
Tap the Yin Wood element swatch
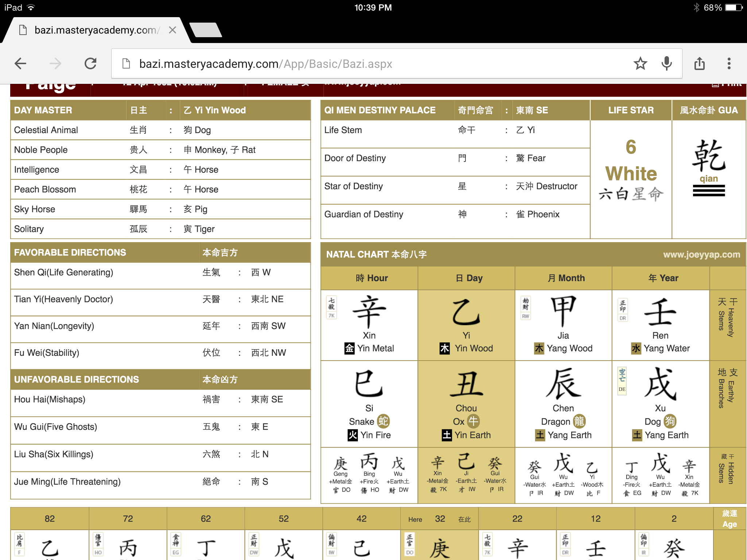tap(445, 348)
